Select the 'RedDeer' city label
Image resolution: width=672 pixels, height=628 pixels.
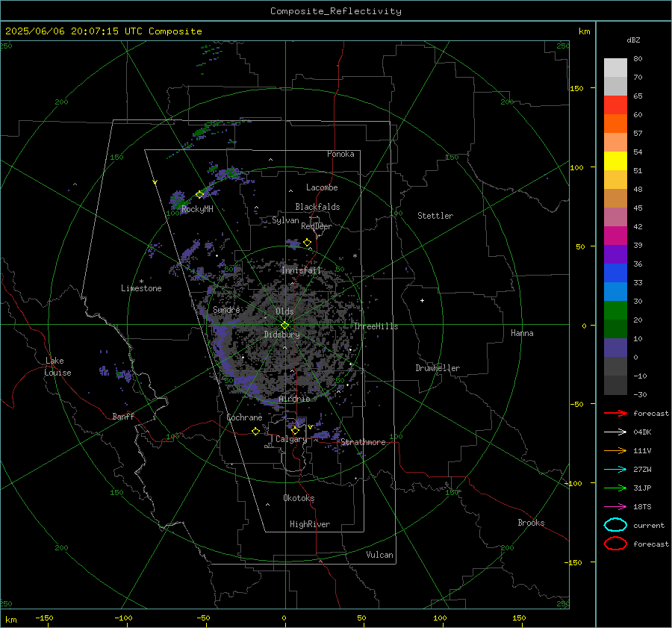[317, 226]
